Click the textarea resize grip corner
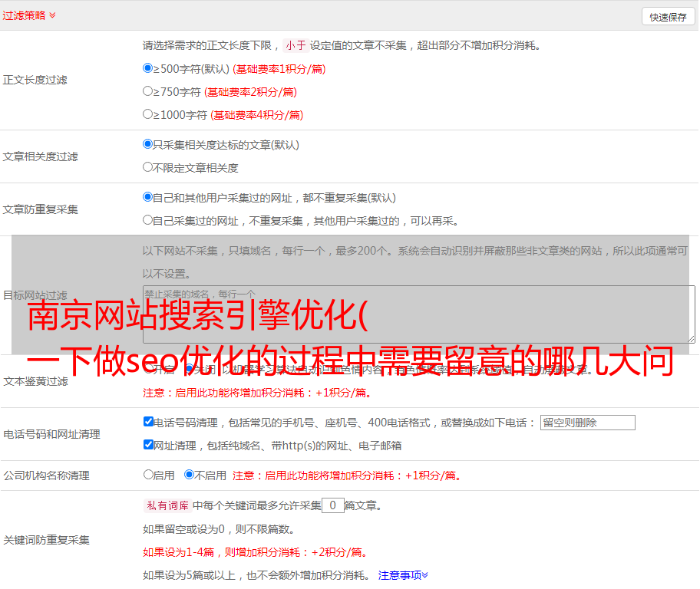The image size is (700, 589). tap(691, 339)
